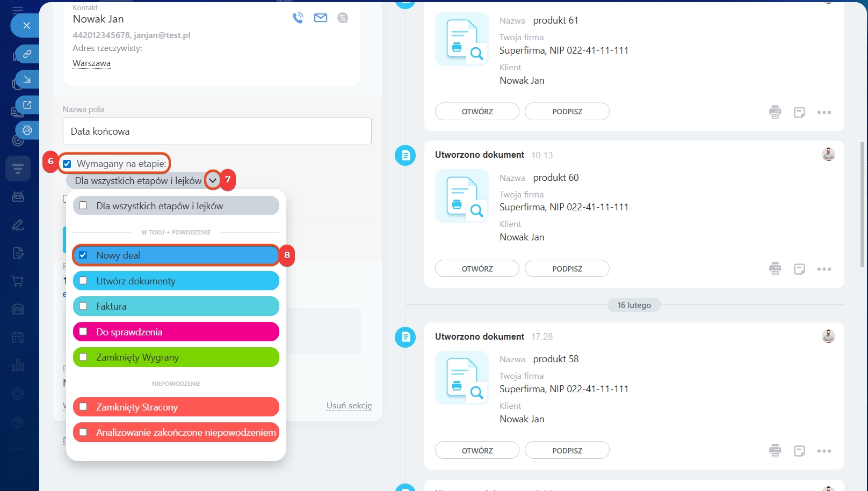The image size is (868, 491).
Task: Expand the stage selection dropdown arrow
Action: point(213,180)
